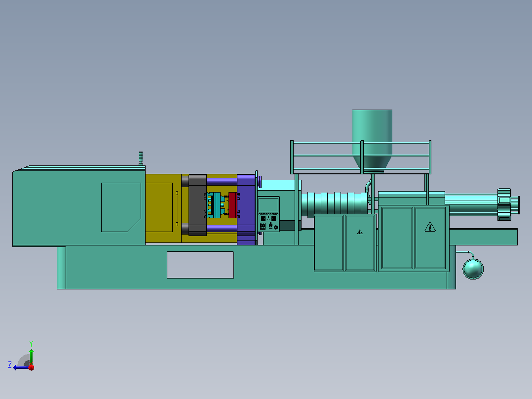Click the small warning triangle on left cabinet door
This screenshot has height=399, width=532.
pyautogui.click(x=360, y=232)
